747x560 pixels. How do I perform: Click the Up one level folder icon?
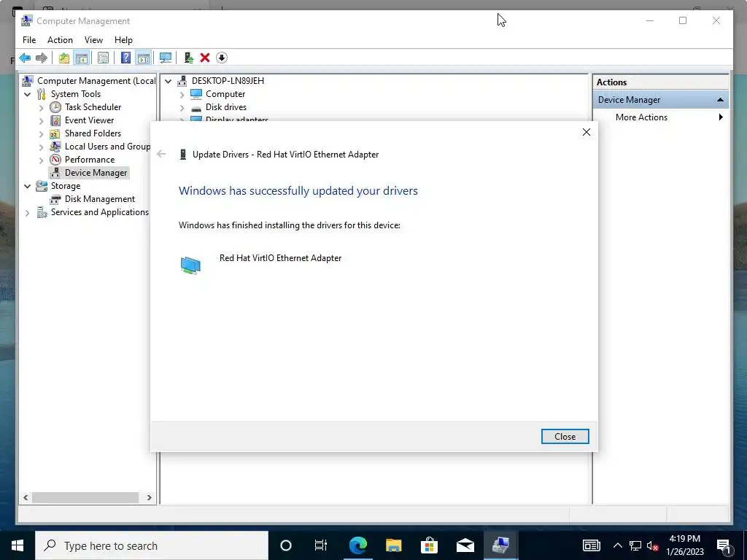64,58
